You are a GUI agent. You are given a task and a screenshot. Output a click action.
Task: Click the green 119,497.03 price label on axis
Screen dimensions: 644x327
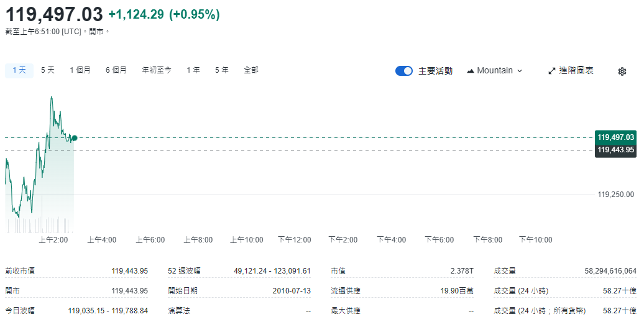point(615,137)
